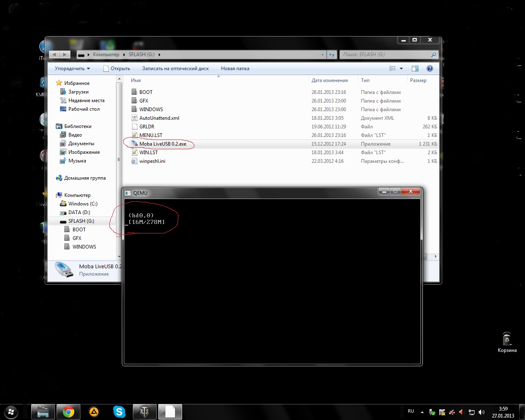Click the refresh icon beside address bar
This screenshot has height=420, width=525.
[332, 55]
